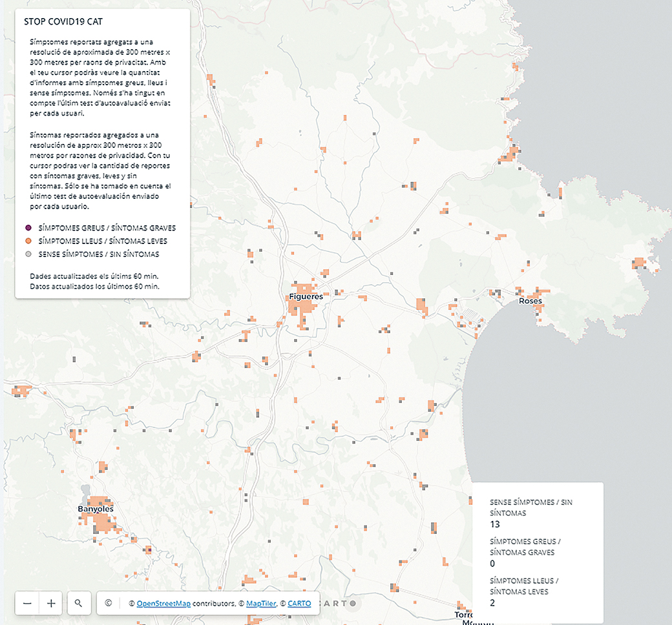Select the Figueres city label
This screenshot has width=672, height=625.
306,297
